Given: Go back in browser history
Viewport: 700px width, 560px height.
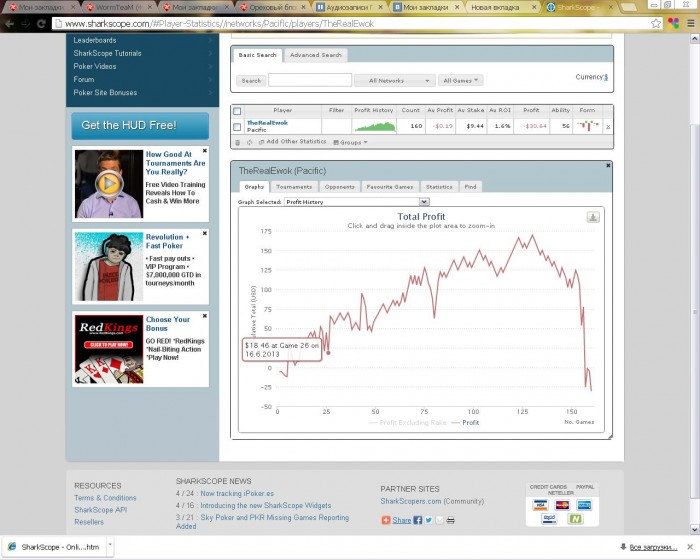Looking at the screenshot, I should coord(9,24).
